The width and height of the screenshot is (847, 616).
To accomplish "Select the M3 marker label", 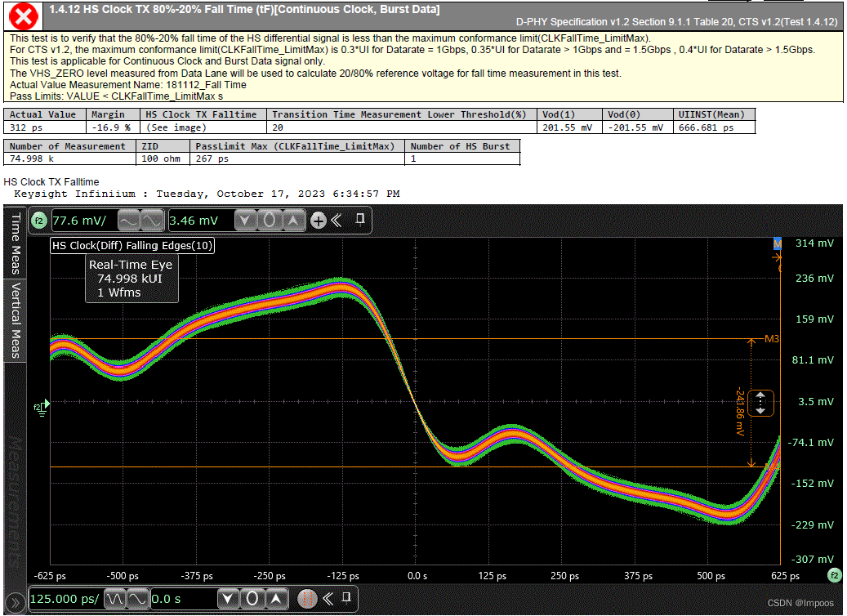I will (772, 339).
